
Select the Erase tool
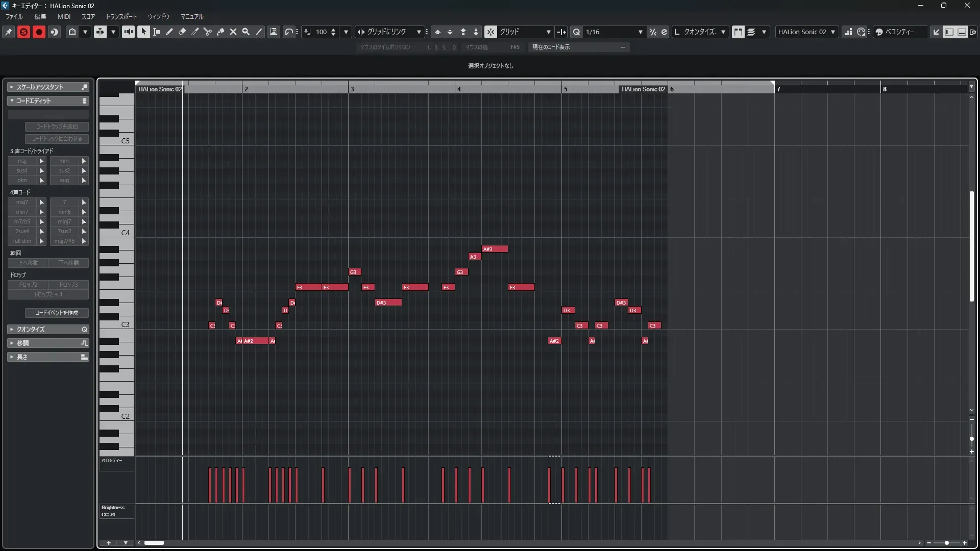(182, 32)
